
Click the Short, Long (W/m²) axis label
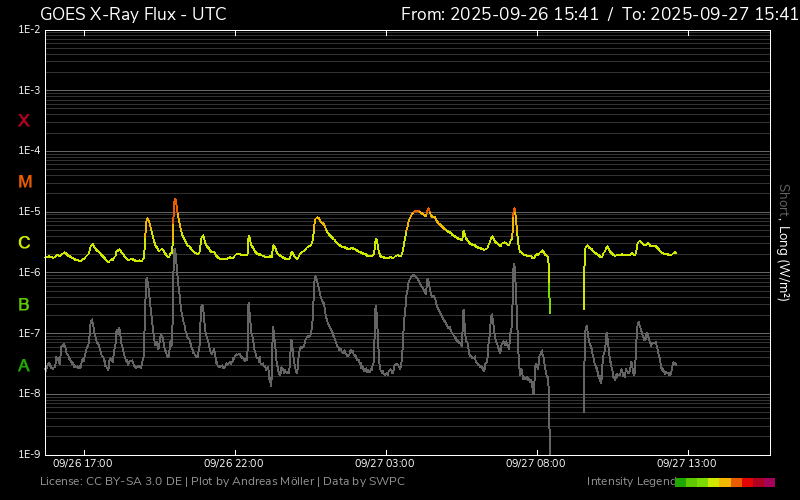point(784,242)
